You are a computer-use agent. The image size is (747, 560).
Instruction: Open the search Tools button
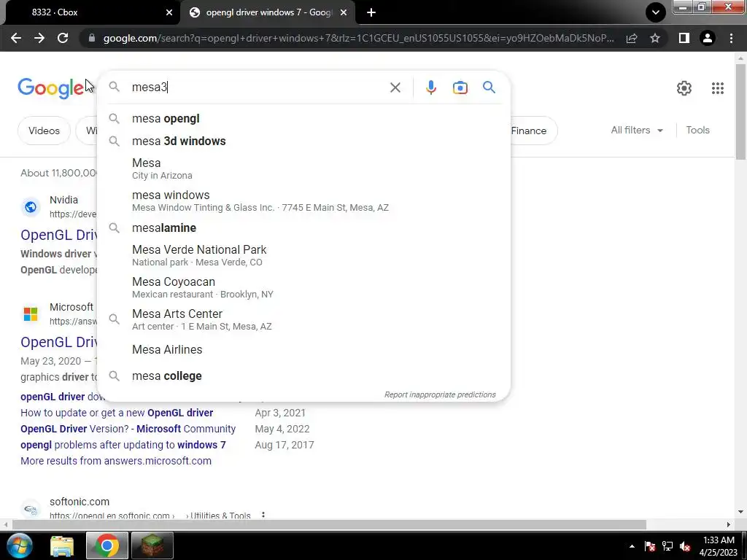point(697,130)
